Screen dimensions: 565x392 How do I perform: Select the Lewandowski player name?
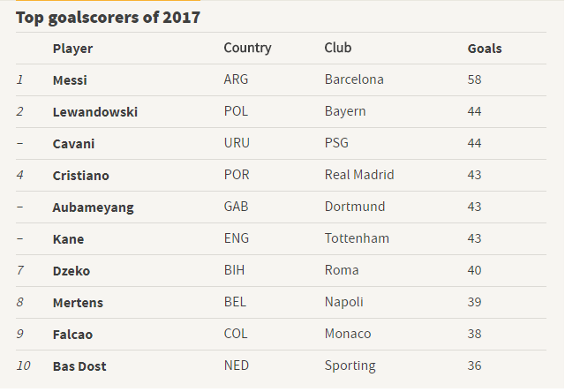95,112
